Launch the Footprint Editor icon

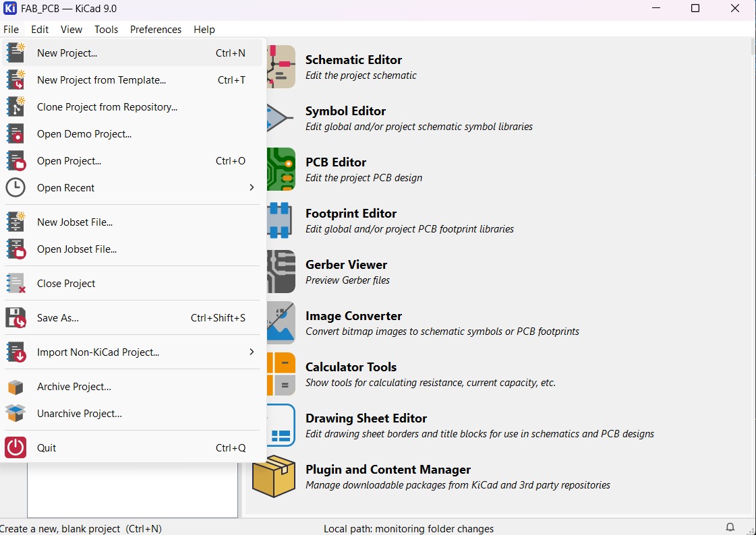[x=282, y=220]
